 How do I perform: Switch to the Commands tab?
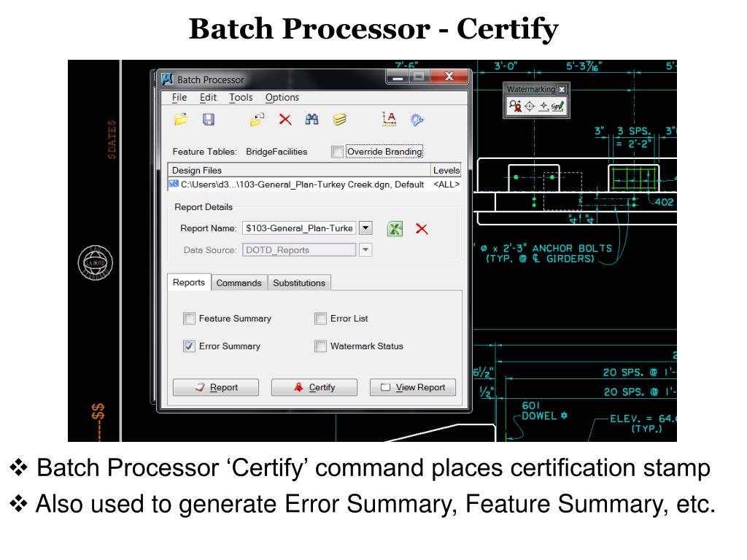239,283
